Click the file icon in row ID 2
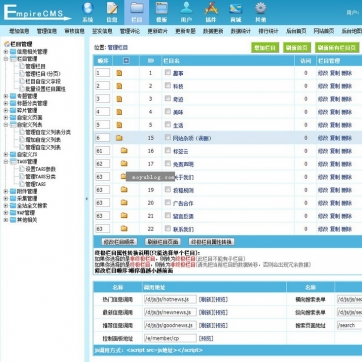This screenshot has height=362, width=362. 119,86
